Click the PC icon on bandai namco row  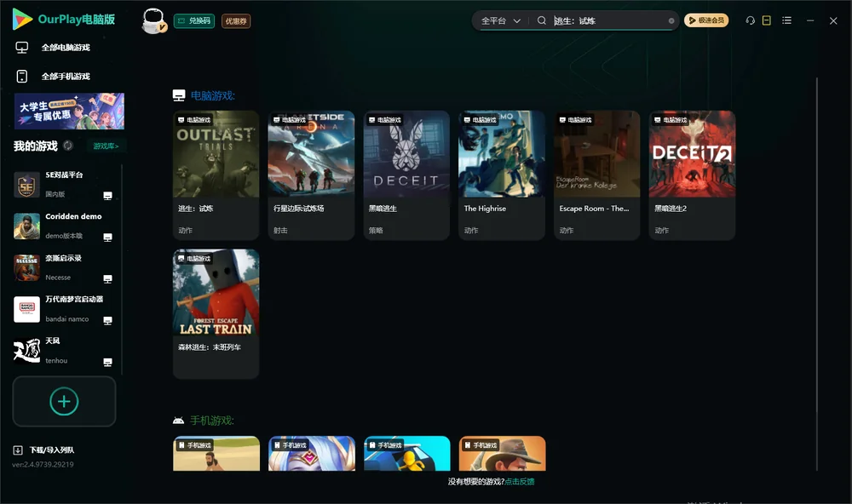pyautogui.click(x=107, y=320)
